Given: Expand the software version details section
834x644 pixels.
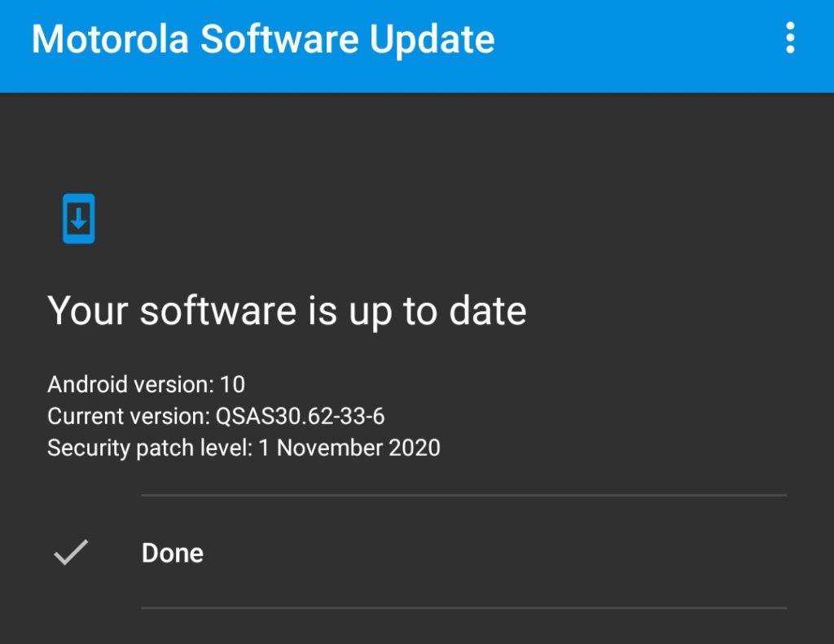Looking at the screenshot, I should tap(244, 415).
